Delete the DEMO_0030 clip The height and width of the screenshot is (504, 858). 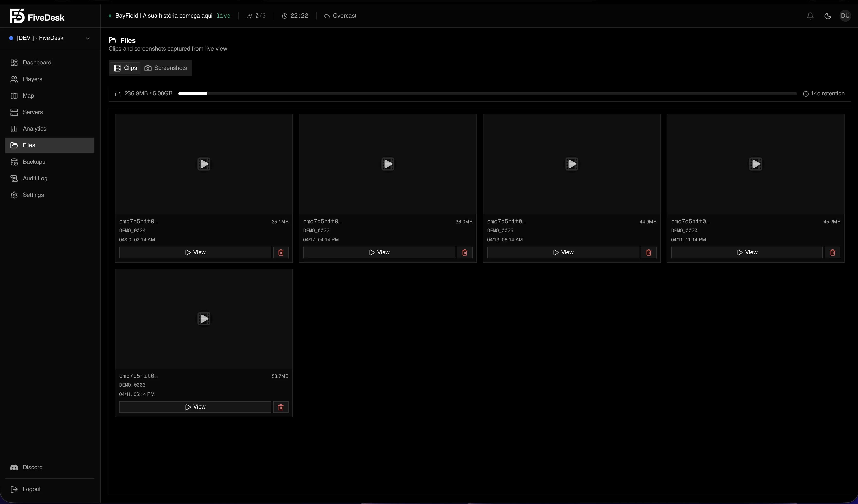[x=832, y=252]
